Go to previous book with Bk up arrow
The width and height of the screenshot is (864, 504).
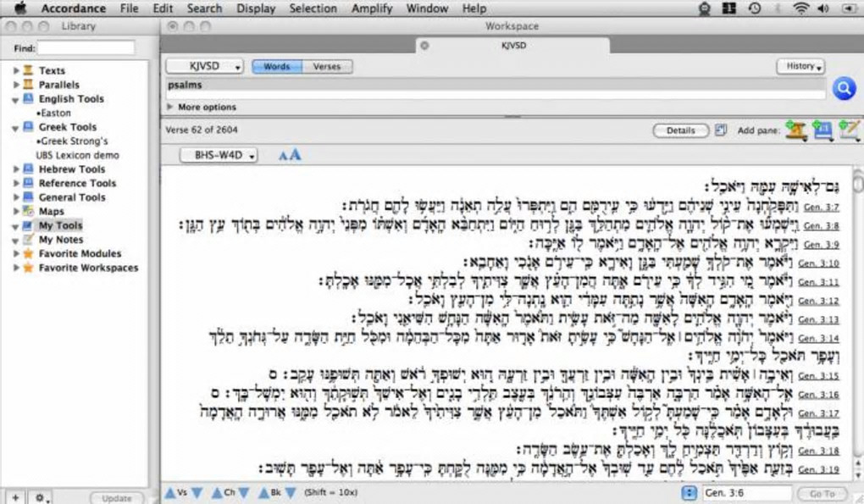pos(264,492)
